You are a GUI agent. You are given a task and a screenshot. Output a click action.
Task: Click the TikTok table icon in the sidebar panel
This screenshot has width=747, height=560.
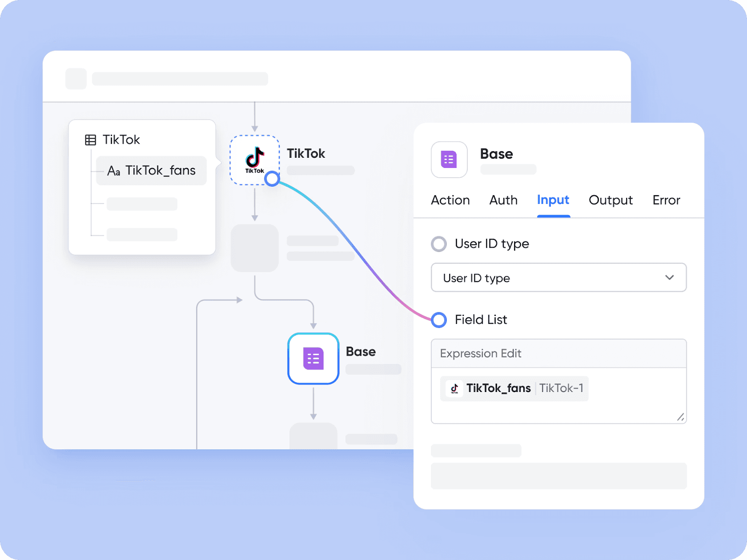pos(91,139)
